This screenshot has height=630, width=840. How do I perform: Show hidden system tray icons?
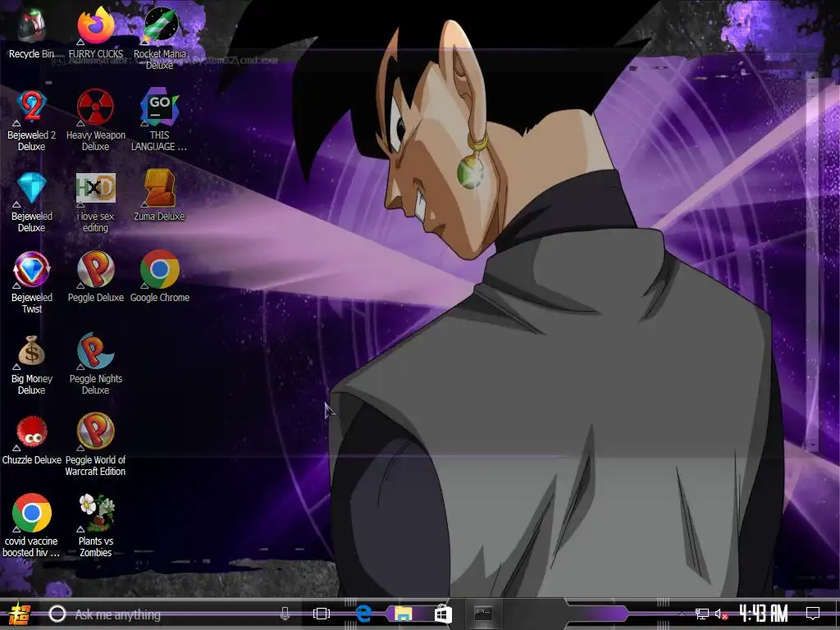[682, 614]
